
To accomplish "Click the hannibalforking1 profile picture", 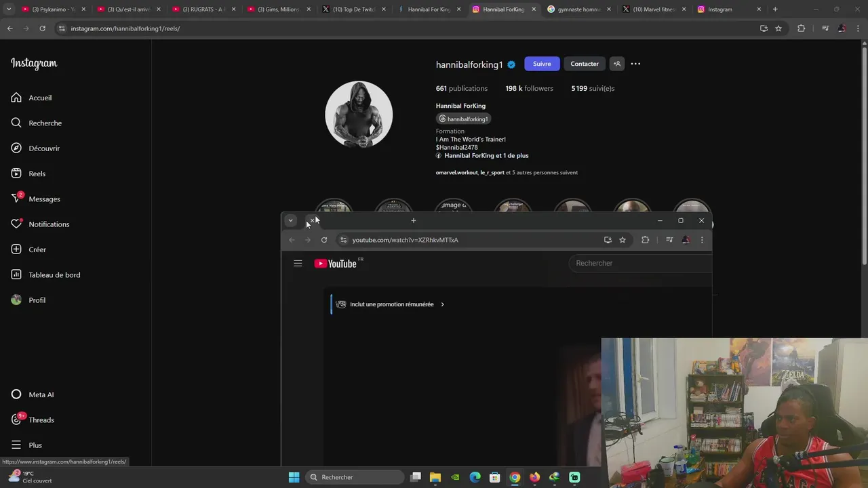I will click(359, 115).
